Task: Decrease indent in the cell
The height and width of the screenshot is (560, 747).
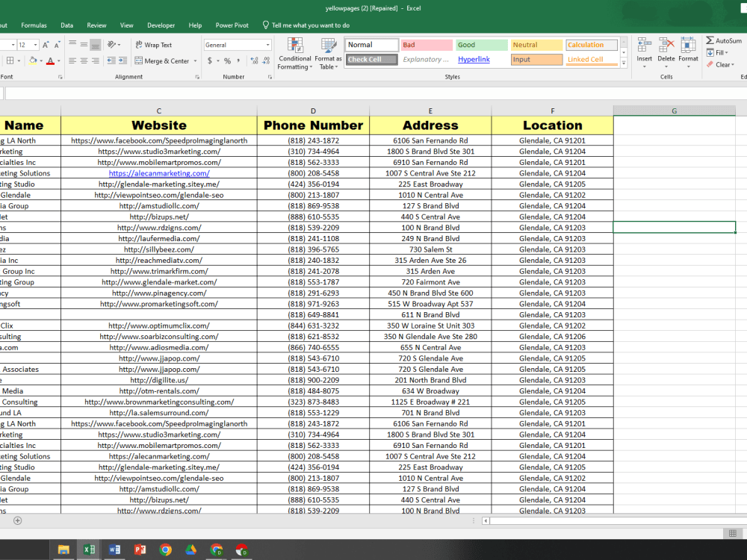Action: point(111,60)
